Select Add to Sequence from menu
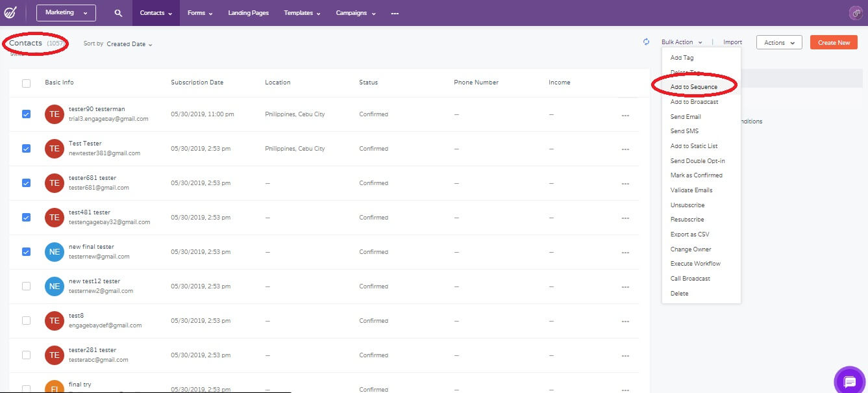Screen dimensions: 868x393 [x=693, y=87]
